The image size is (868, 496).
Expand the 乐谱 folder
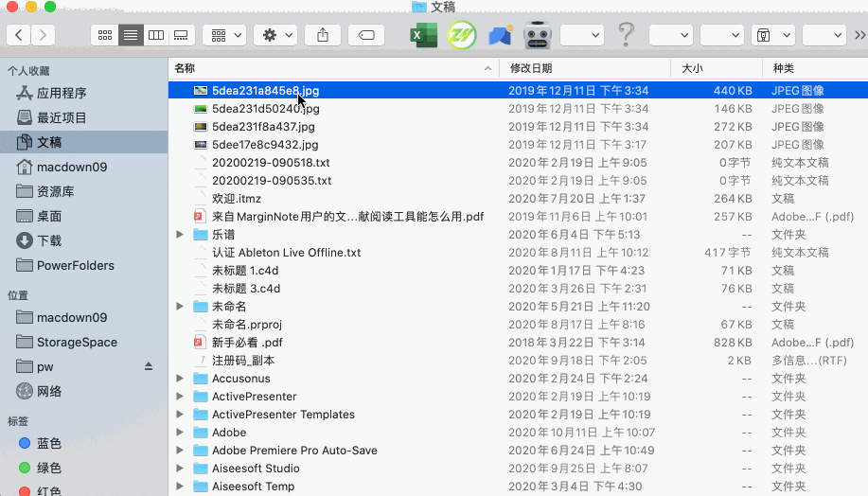pos(180,234)
